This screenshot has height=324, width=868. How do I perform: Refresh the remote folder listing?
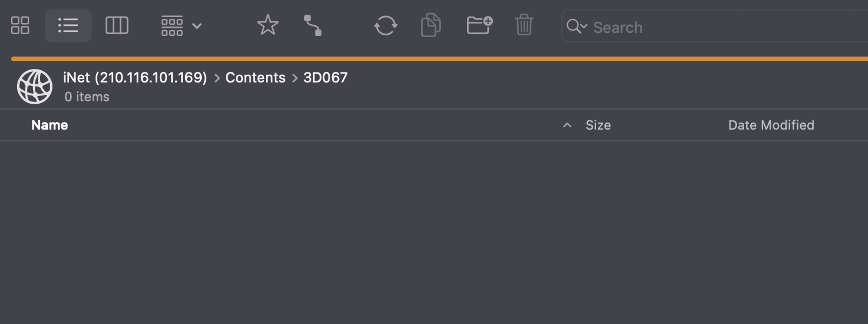pyautogui.click(x=386, y=25)
